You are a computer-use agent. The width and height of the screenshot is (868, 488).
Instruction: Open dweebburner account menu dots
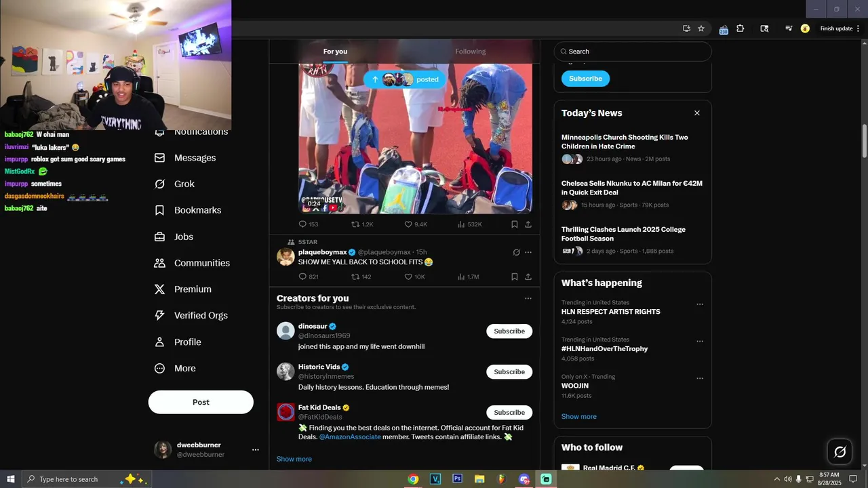point(256,449)
